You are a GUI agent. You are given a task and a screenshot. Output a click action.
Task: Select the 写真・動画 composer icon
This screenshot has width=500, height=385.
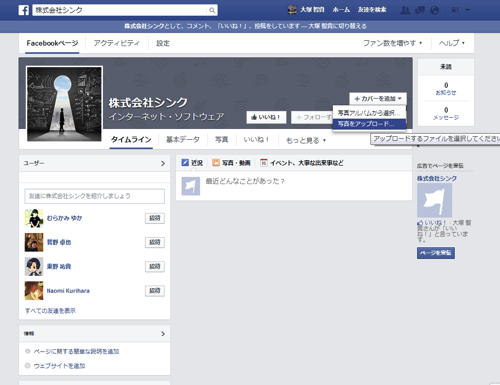click(x=216, y=163)
